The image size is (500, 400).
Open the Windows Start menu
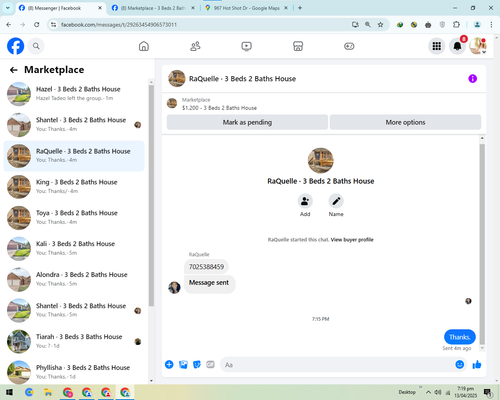pyautogui.click(x=9, y=392)
